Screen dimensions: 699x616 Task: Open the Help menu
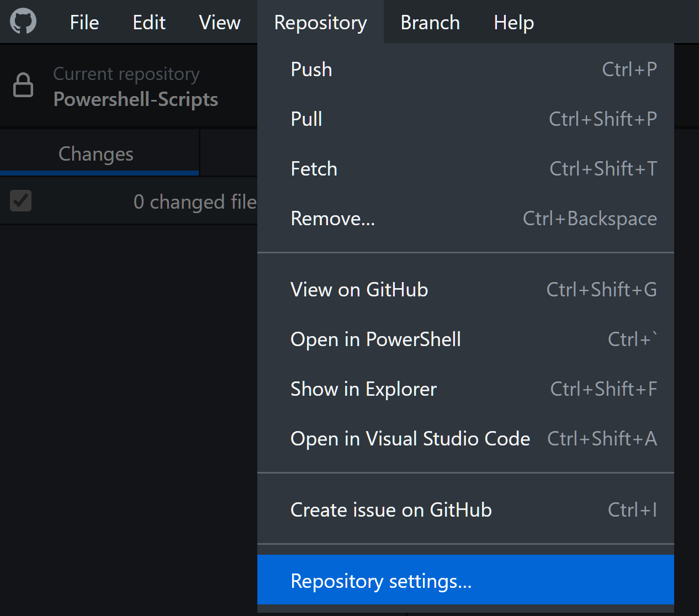tap(513, 22)
